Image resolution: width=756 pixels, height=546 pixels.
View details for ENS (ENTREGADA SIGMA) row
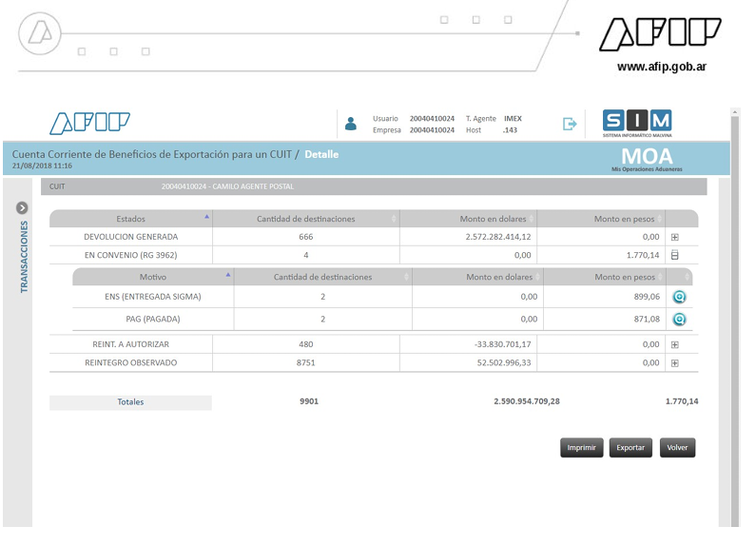679,297
